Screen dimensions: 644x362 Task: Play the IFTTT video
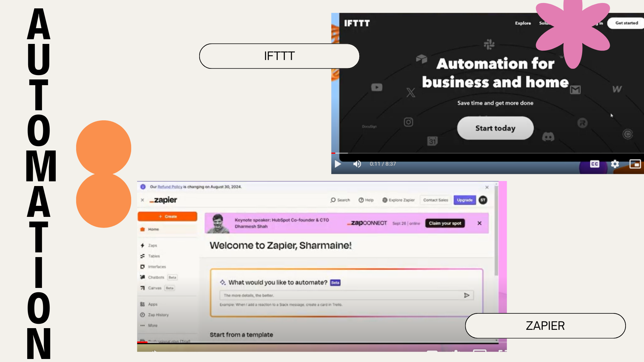(338, 164)
